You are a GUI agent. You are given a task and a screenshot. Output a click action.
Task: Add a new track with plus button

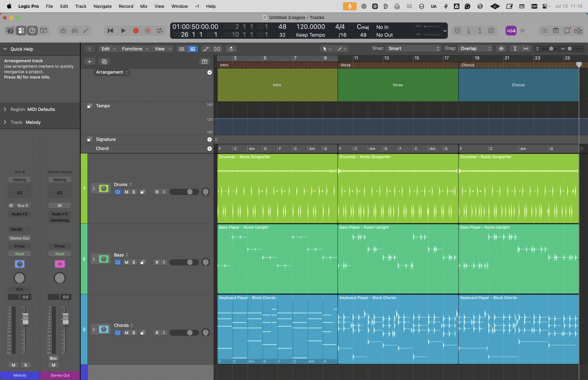pyautogui.click(x=90, y=62)
